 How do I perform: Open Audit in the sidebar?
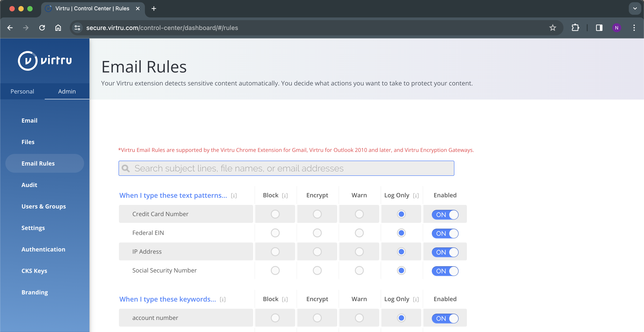click(29, 185)
